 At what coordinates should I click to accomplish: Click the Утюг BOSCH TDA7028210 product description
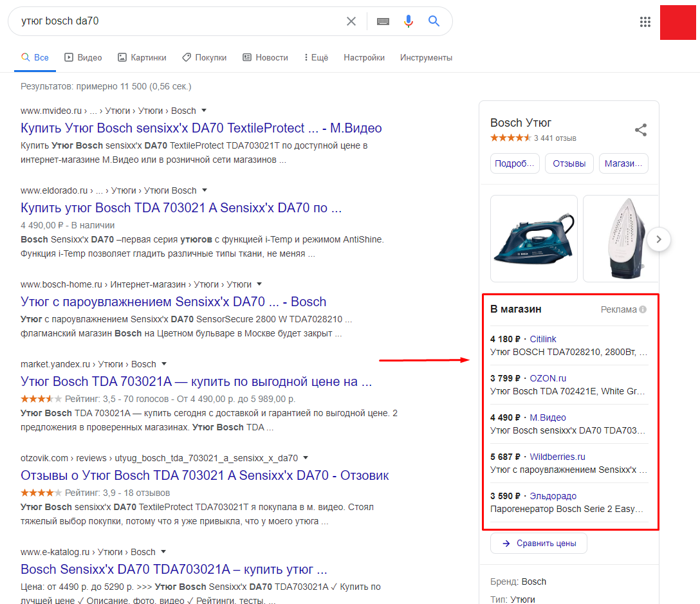tap(569, 352)
